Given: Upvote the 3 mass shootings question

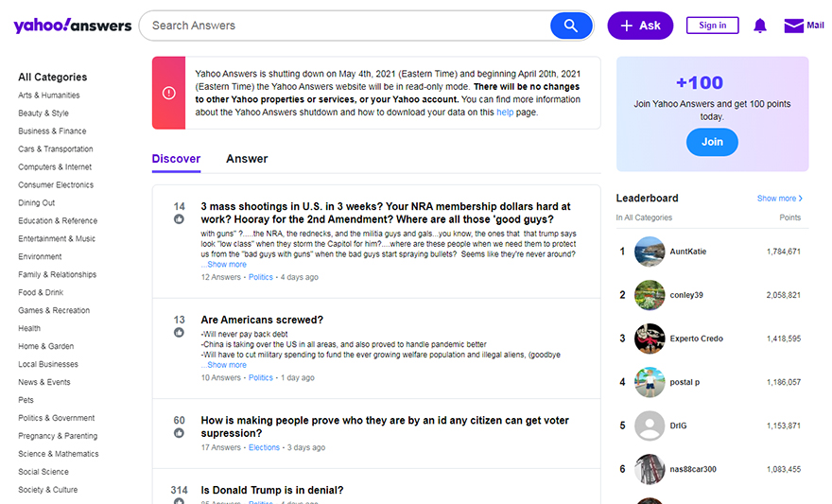Looking at the screenshot, I should (x=179, y=219).
